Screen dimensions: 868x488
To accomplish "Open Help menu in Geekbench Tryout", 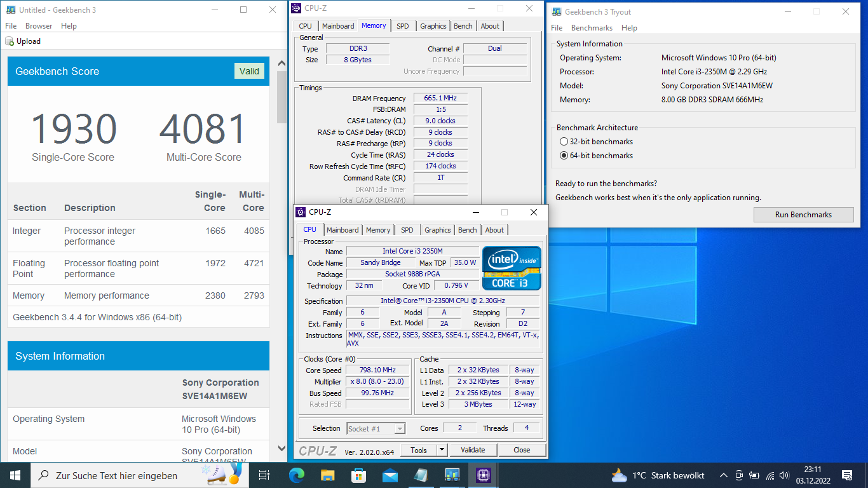I will (x=629, y=28).
